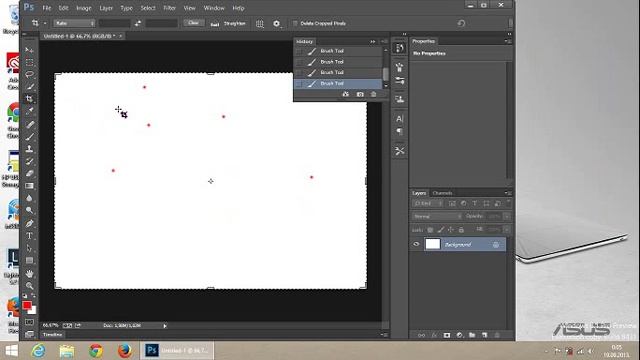The width and height of the screenshot is (640, 360).
Task: Select the Dodge tool
Action: [29, 210]
